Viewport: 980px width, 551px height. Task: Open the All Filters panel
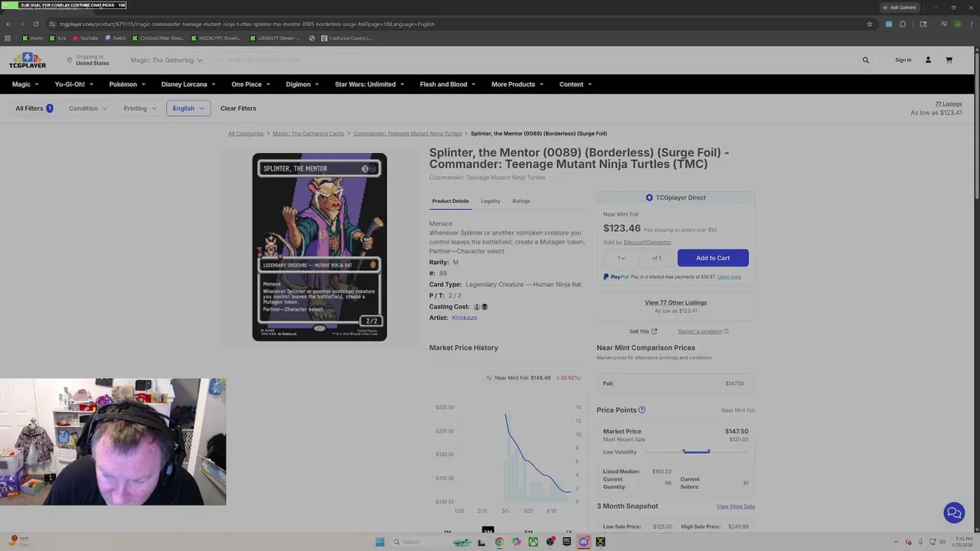click(x=34, y=108)
